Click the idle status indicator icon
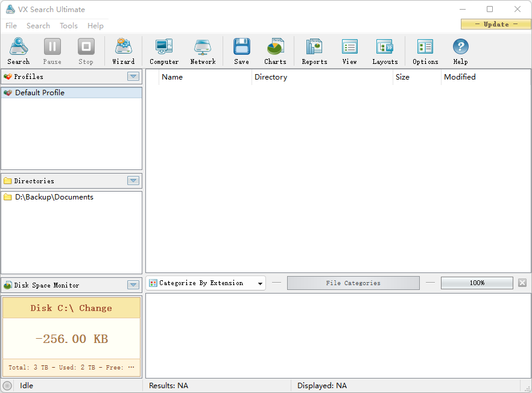Screen dimensions: 532x393 (x=7, y=386)
